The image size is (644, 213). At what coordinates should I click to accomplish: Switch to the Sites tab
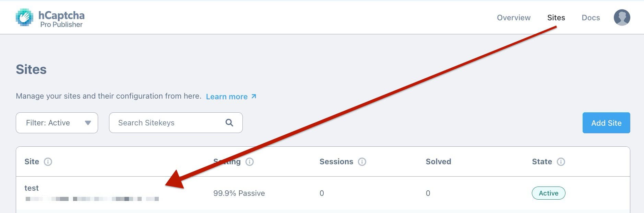click(556, 18)
